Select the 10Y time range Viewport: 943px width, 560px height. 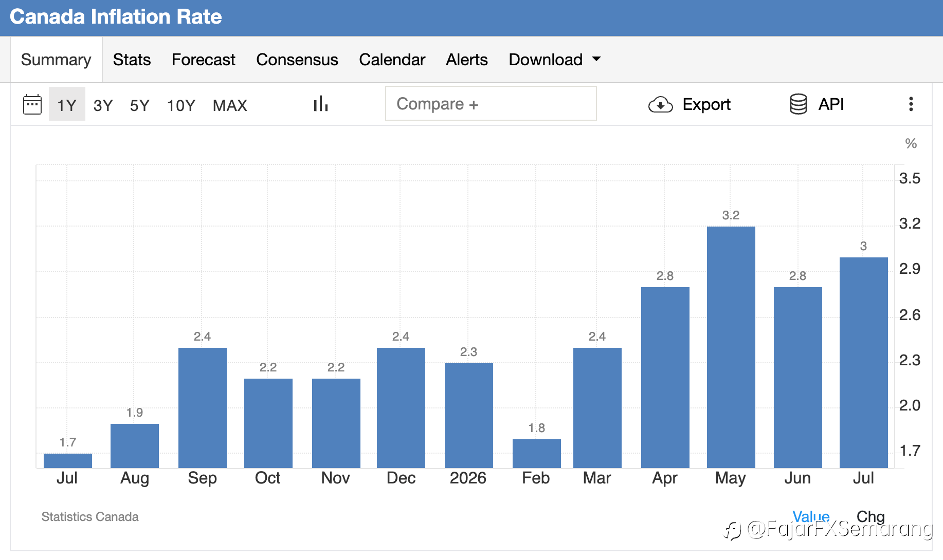pyautogui.click(x=181, y=105)
